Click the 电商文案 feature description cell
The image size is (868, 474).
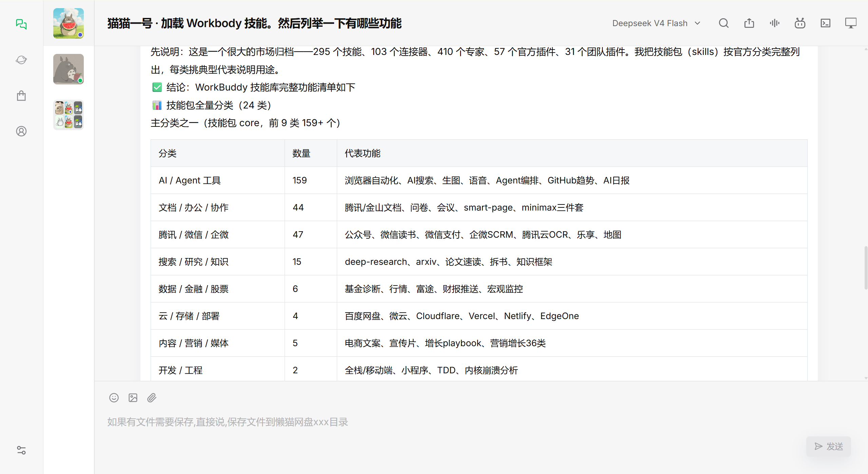click(572, 343)
